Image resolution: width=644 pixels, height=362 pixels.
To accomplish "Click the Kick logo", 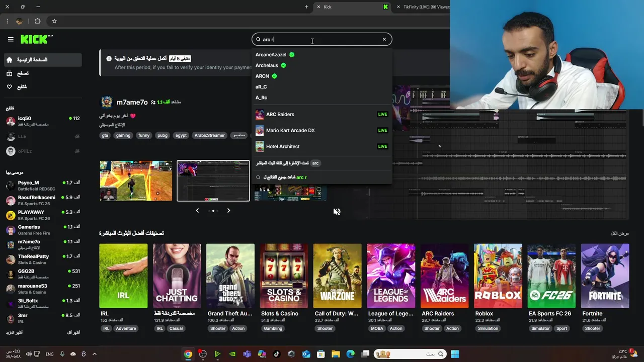I will (x=37, y=39).
